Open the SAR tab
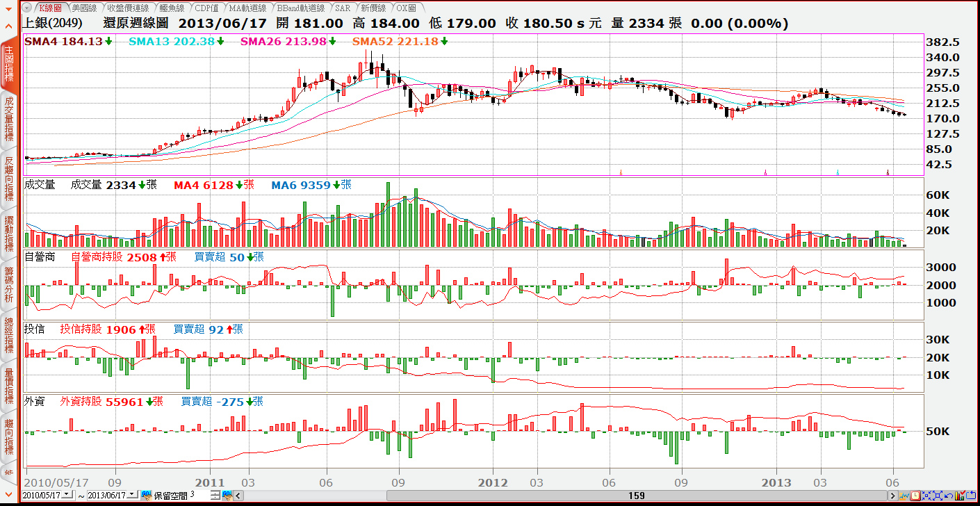980x506 pixels. click(343, 8)
